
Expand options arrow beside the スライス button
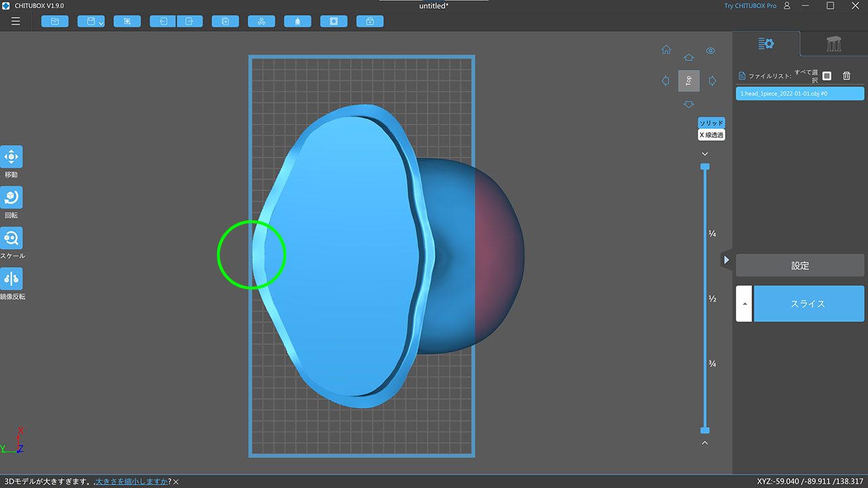[x=744, y=304]
